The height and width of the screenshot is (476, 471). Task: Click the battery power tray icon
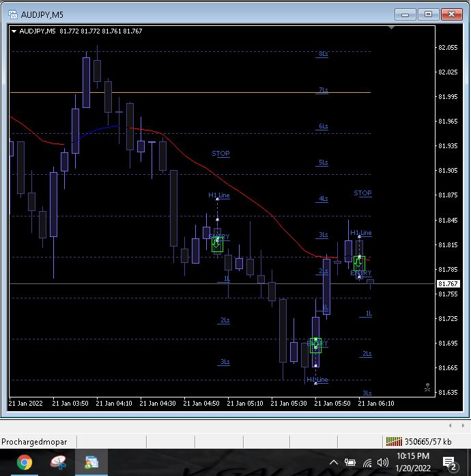click(350, 462)
